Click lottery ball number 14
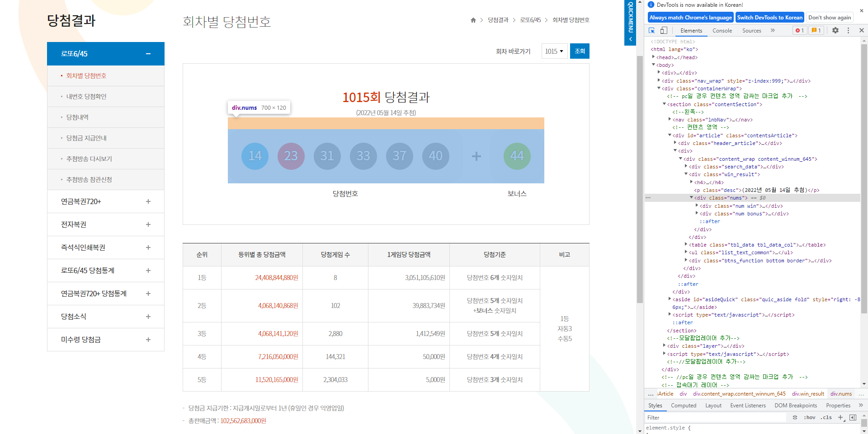Screen dimensions: 868x434 [255, 156]
